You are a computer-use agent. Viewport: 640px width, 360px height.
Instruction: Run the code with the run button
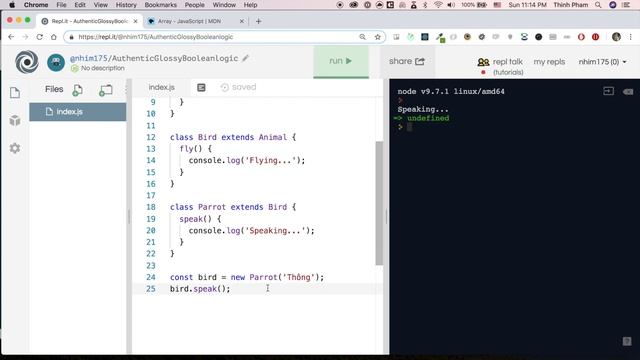click(341, 61)
